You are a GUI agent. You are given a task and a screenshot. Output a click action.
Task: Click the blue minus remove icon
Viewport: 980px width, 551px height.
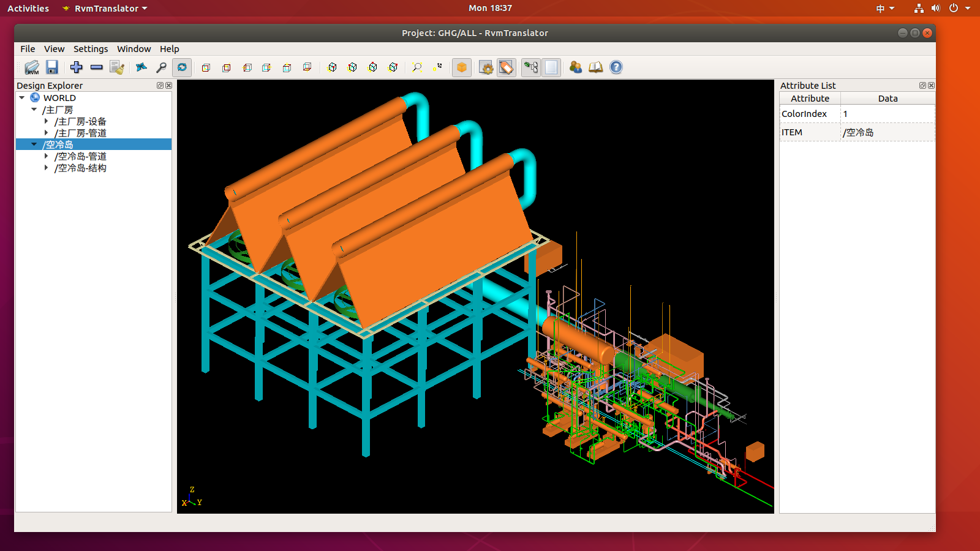(x=96, y=67)
